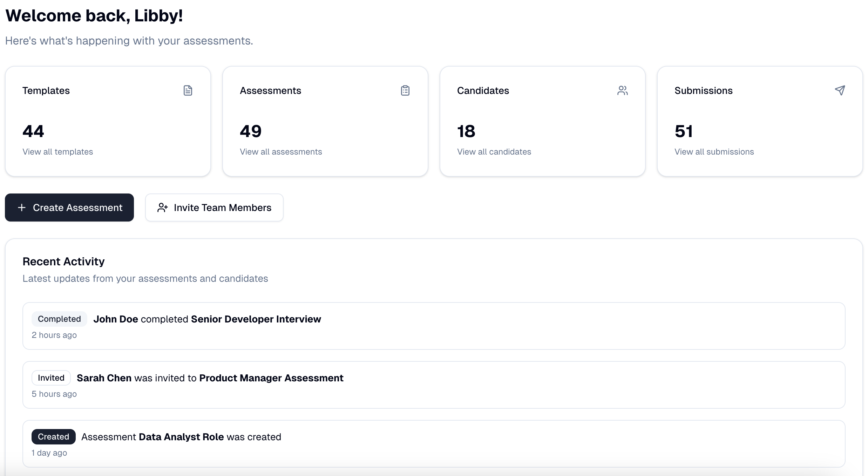The height and width of the screenshot is (476, 868).
Task: Open View all candidates
Action: pos(494,152)
